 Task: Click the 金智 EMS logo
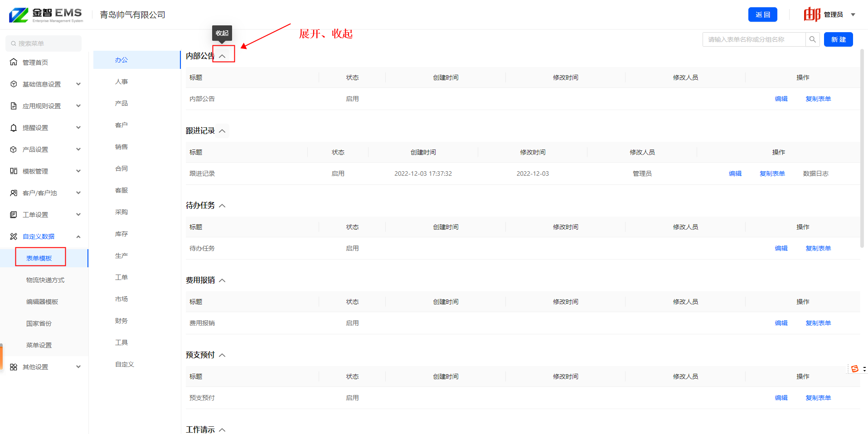point(46,15)
